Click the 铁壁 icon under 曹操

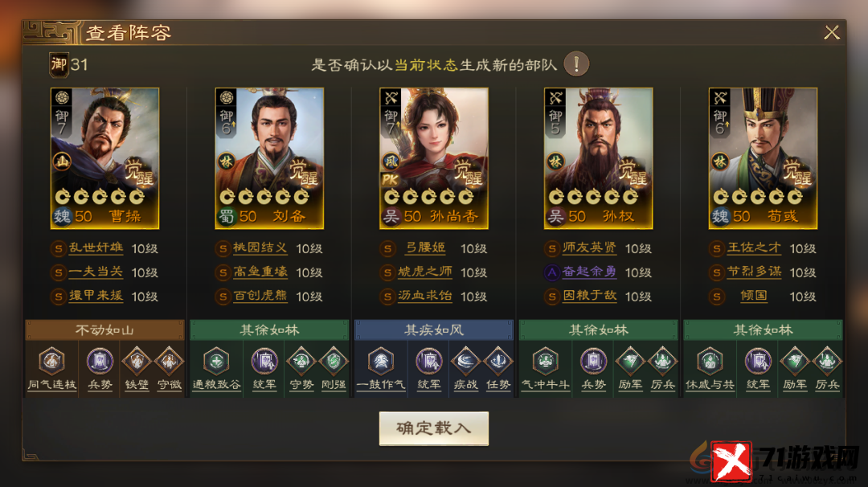pos(137,362)
